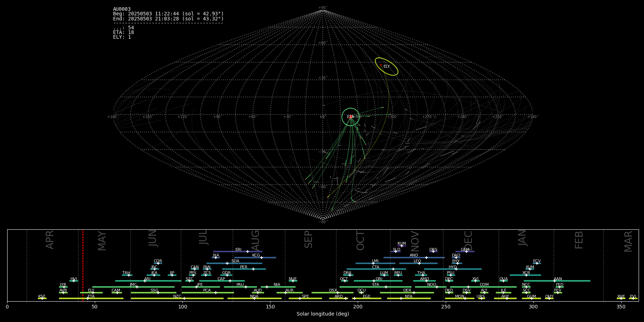Screen dimensions: 644x322
Task: Click the ORS shower label
Action: (x=433, y=250)
